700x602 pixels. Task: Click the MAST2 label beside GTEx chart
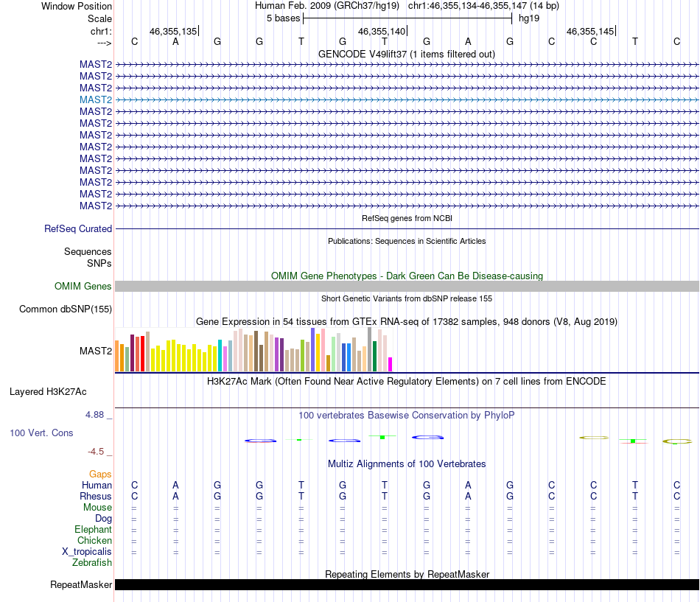click(96, 351)
